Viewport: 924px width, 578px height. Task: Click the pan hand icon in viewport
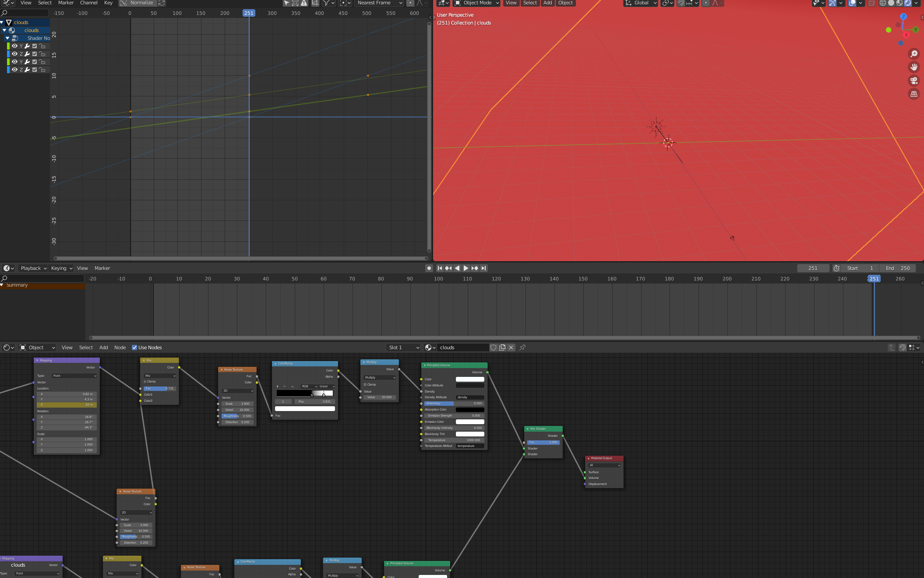tap(913, 67)
